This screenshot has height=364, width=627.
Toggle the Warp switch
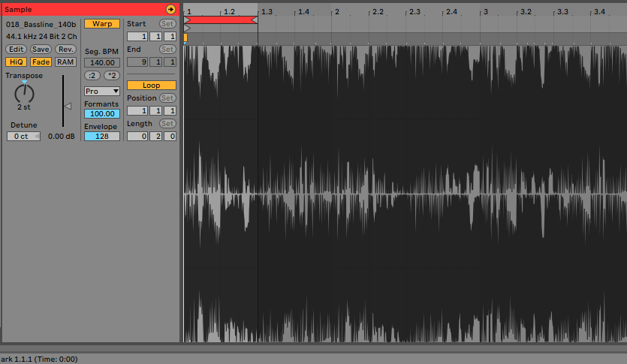[101, 24]
